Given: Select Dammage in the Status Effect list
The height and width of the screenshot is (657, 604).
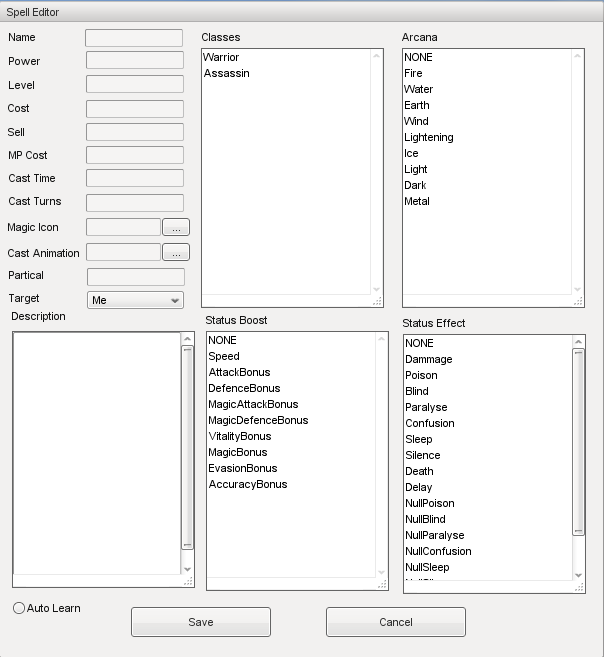Looking at the screenshot, I should 488,359.
